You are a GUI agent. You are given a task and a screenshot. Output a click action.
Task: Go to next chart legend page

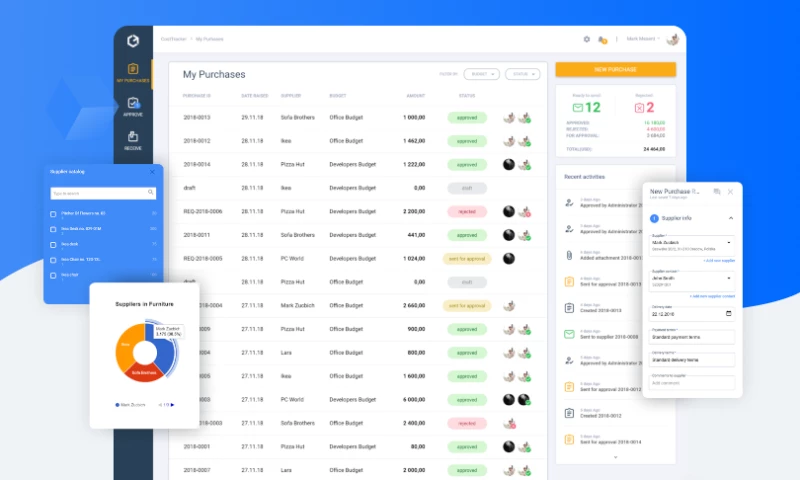(x=172, y=405)
